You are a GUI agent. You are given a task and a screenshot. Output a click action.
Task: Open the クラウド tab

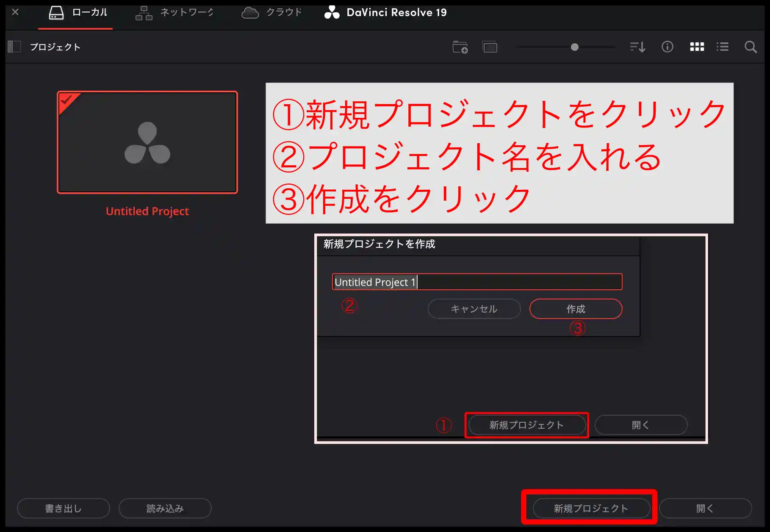click(x=271, y=12)
